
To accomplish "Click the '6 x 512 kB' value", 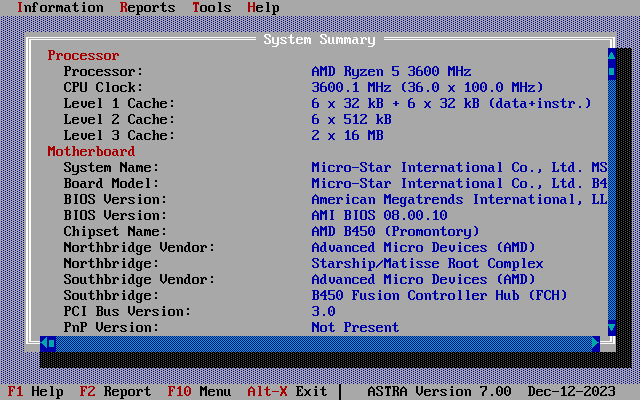I will point(351,119).
